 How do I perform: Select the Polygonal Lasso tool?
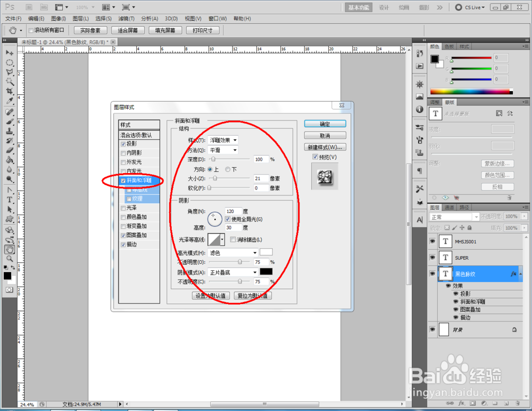coord(10,72)
